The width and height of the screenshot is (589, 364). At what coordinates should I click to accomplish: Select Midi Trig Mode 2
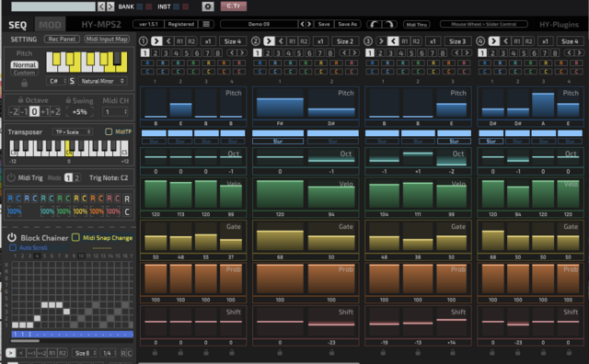(x=76, y=178)
